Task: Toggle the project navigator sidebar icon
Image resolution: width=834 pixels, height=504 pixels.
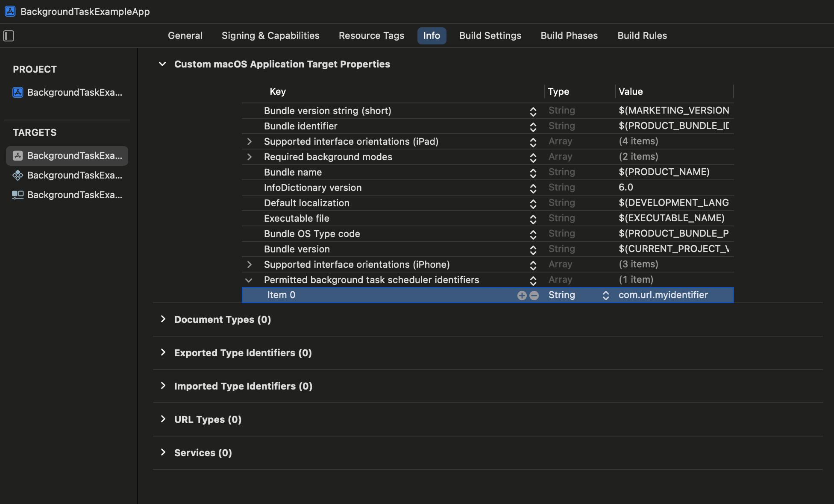Action: click(9, 36)
